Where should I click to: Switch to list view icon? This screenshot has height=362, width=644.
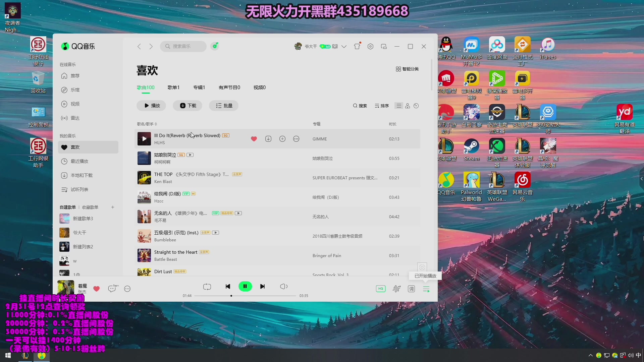click(x=398, y=106)
